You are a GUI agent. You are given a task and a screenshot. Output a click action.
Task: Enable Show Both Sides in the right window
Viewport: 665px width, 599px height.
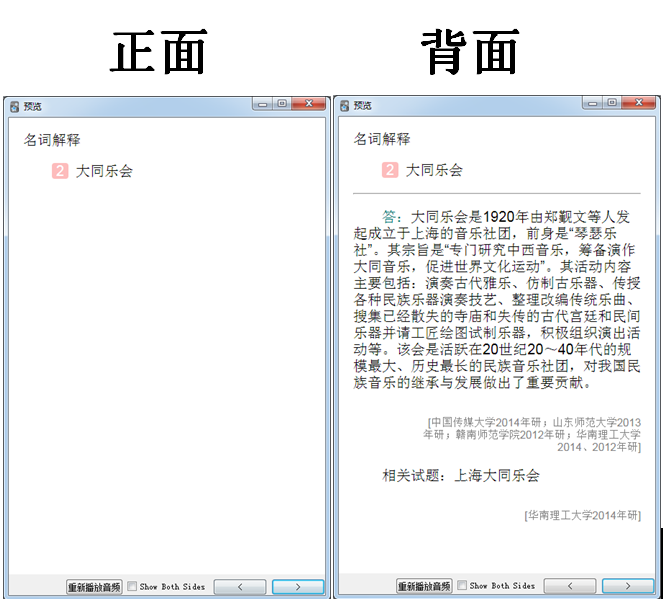(x=462, y=585)
